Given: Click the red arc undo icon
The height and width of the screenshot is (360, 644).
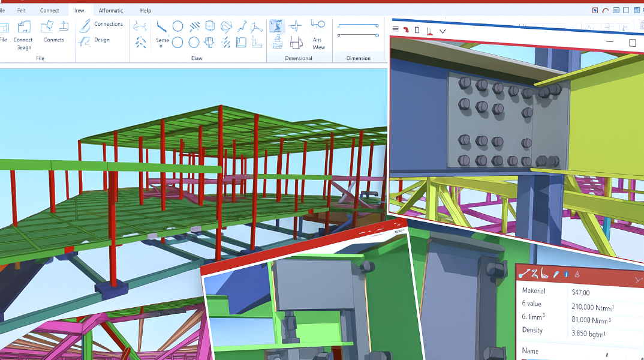Looking at the screenshot, I should (x=606, y=10).
